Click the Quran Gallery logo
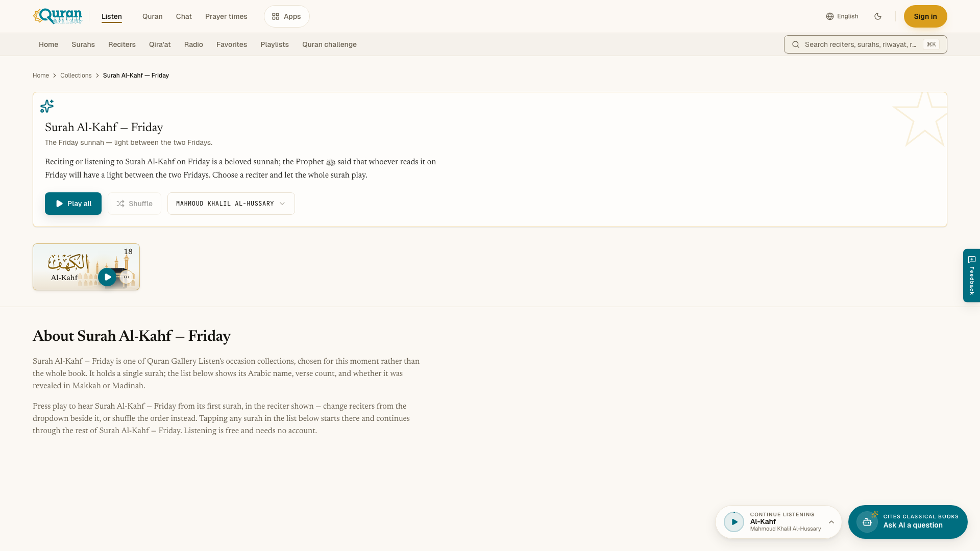Image resolution: width=980 pixels, height=551 pixels. (58, 16)
